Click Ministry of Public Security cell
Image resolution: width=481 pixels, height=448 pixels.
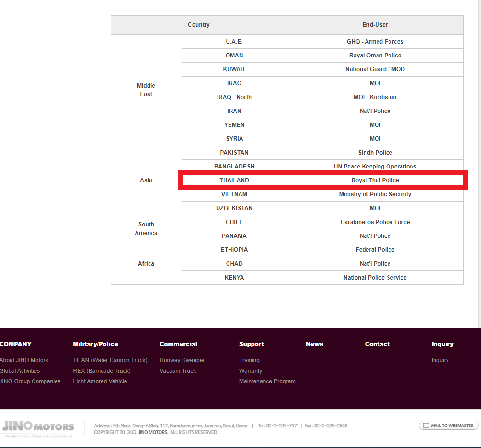click(x=375, y=194)
